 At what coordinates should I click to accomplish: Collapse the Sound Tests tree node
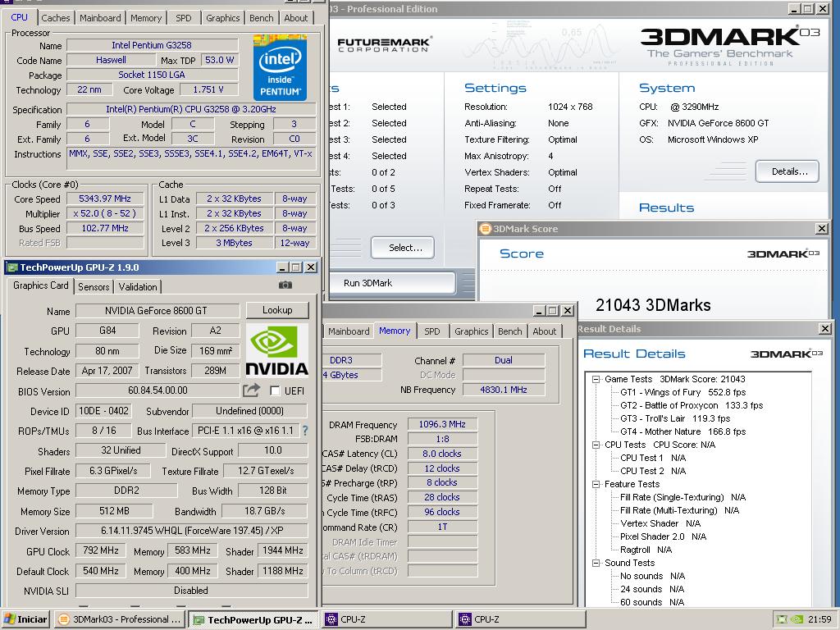click(x=596, y=563)
